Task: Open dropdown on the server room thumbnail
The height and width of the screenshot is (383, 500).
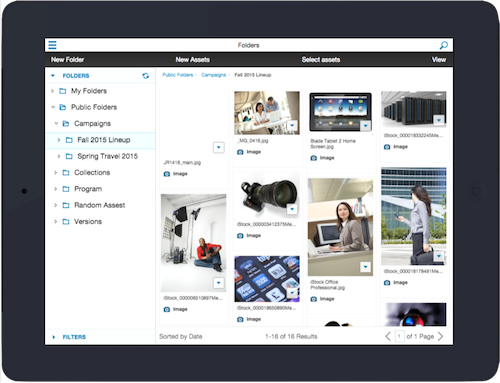Action: click(x=439, y=120)
